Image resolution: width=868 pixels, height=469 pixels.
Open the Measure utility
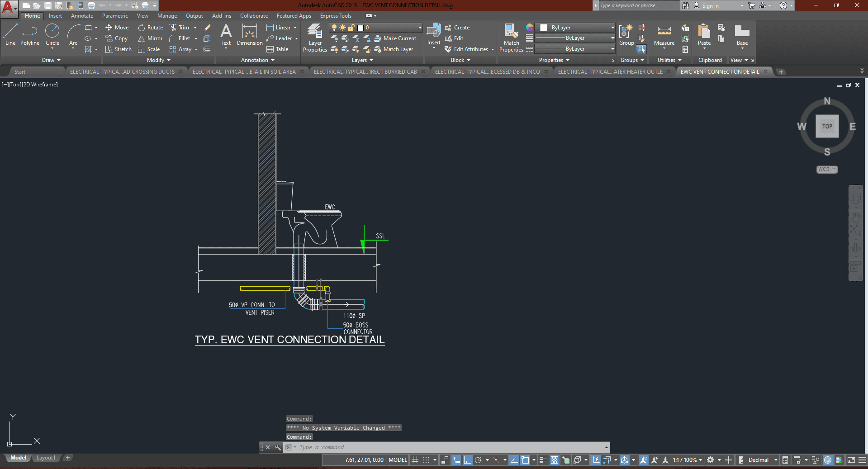[664, 35]
